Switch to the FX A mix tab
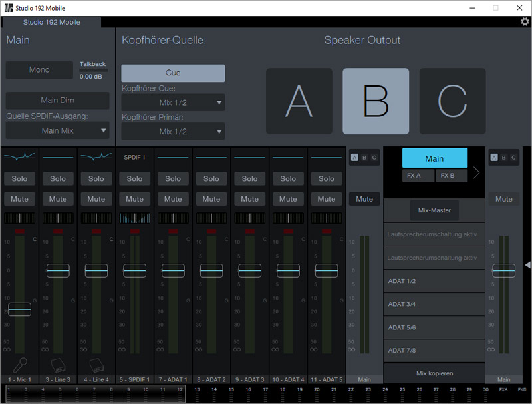The height and width of the screenshot is (404, 532). 418,176
